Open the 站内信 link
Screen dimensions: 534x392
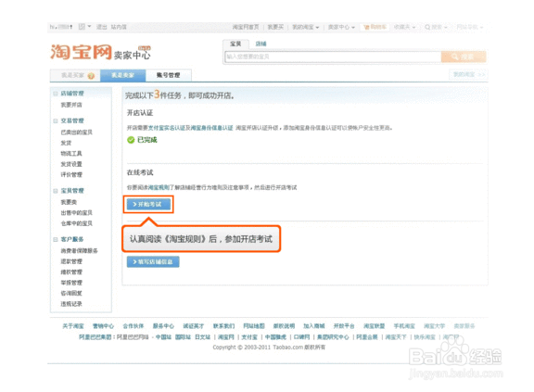119,27
